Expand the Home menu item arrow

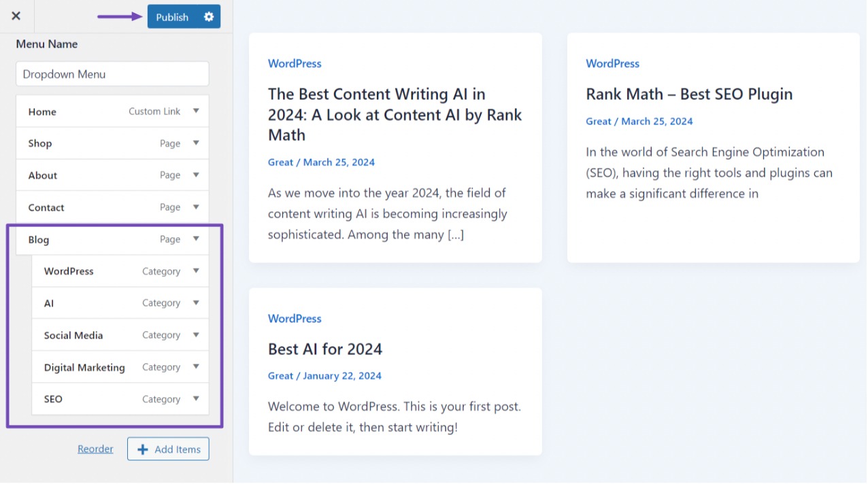coord(196,111)
